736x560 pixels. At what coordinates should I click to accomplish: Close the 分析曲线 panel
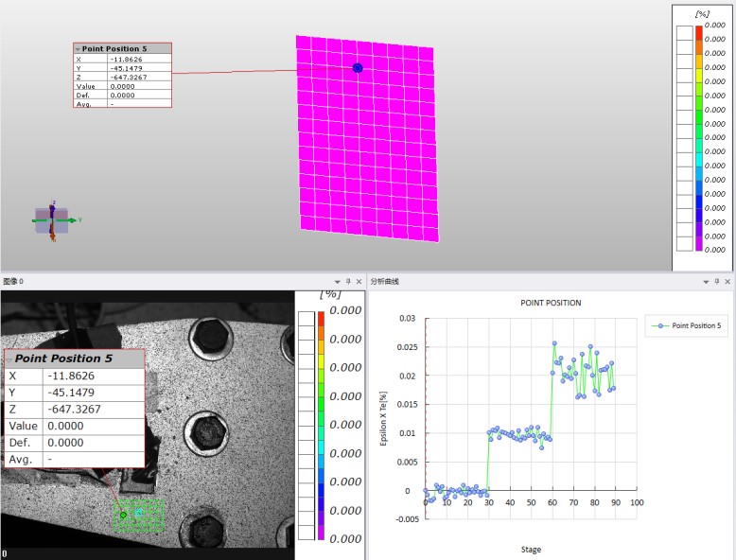click(727, 281)
